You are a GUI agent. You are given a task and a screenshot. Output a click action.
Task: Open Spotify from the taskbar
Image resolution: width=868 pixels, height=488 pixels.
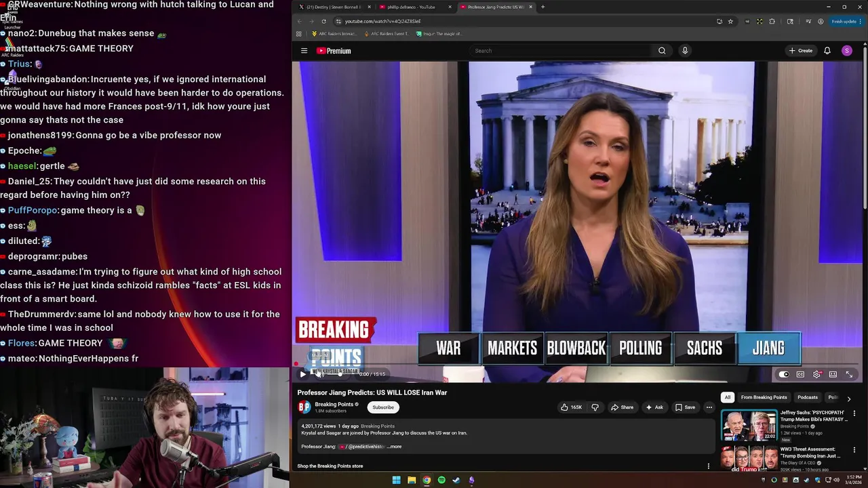(441, 480)
